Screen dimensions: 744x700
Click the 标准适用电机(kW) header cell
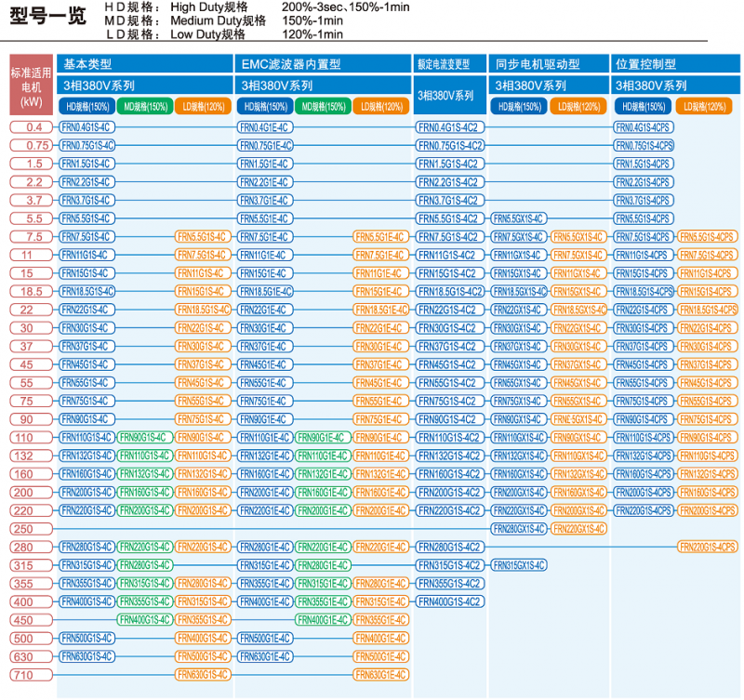pos(32,85)
